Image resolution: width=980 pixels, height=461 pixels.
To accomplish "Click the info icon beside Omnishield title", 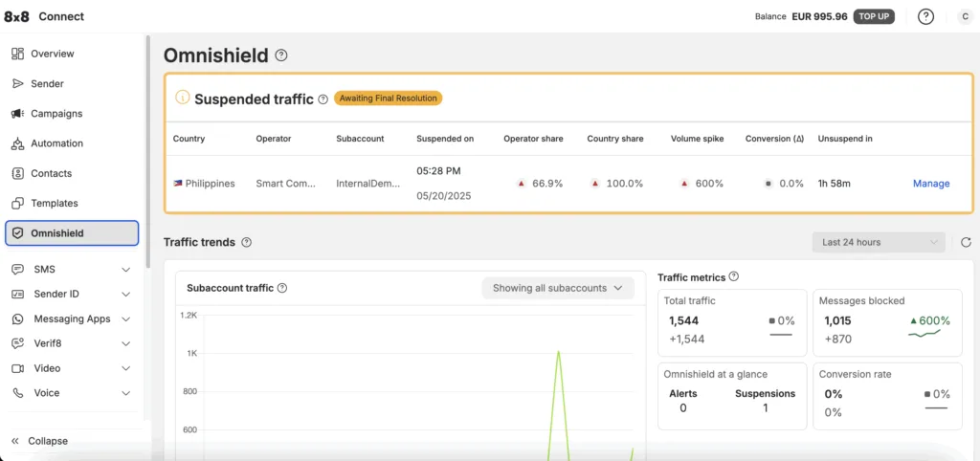I will point(281,55).
